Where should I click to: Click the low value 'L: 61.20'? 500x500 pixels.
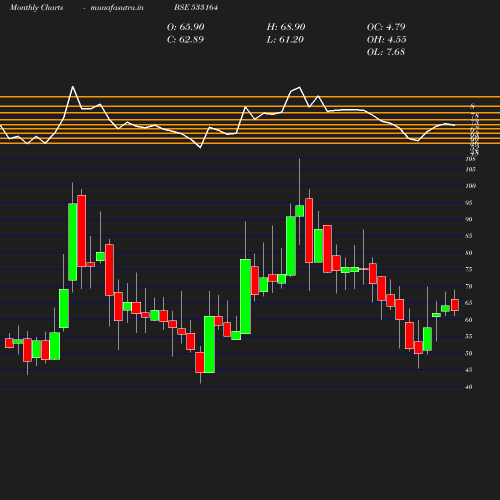click(x=285, y=40)
